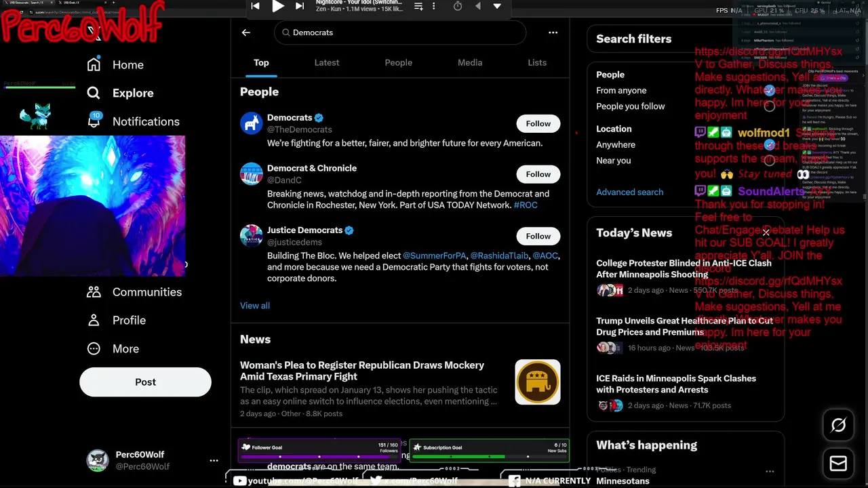The height and width of the screenshot is (488, 868).
Task: Open ICE Raids in Minneapolis story
Action: [676, 384]
